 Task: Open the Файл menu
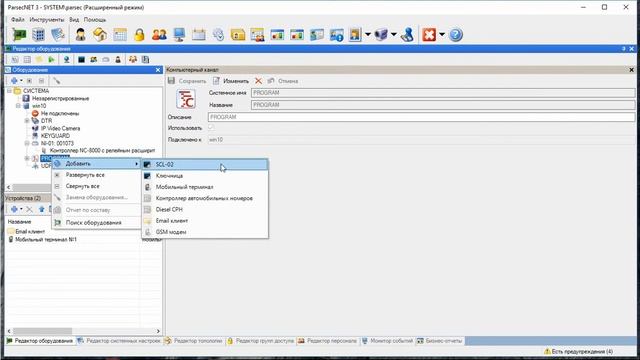[x=18, y=20]
